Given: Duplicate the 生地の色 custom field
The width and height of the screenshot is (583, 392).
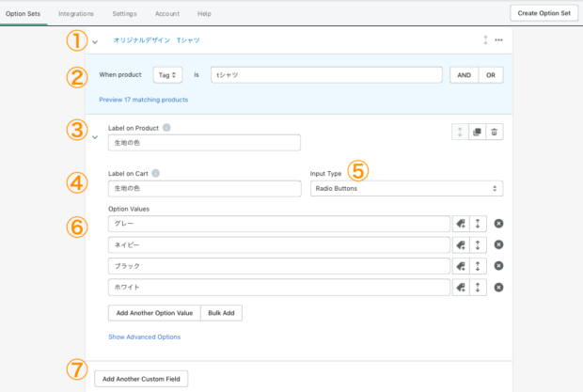Looking at the screenshot, I should coord(477,133).
